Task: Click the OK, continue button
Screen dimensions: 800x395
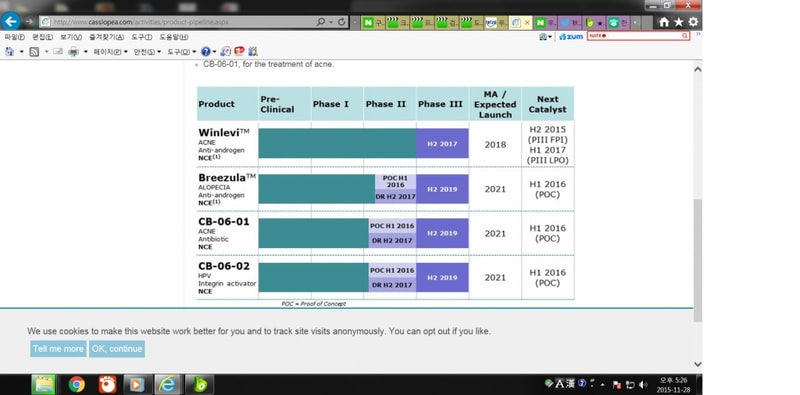Action: 117,349
